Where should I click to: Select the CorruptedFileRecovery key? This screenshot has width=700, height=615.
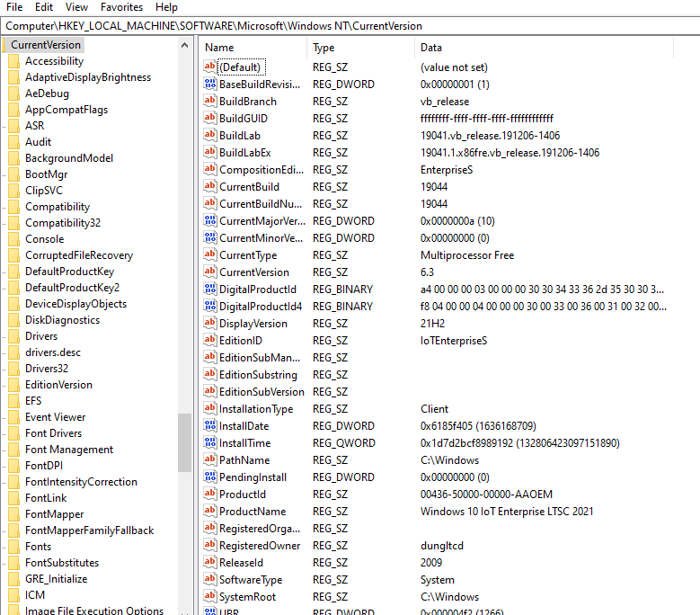[x=79, y=255]
